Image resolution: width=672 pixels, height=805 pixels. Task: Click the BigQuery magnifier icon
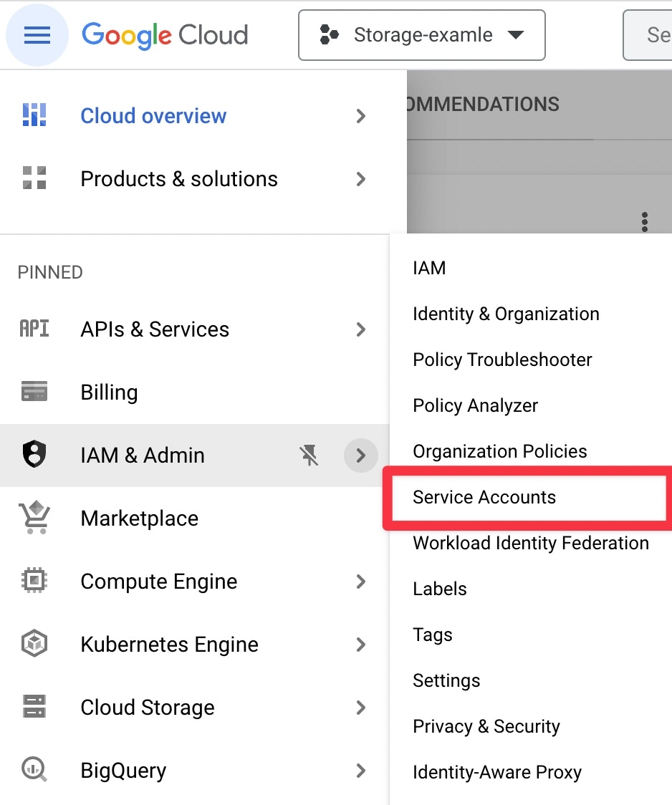pos(34,770)
